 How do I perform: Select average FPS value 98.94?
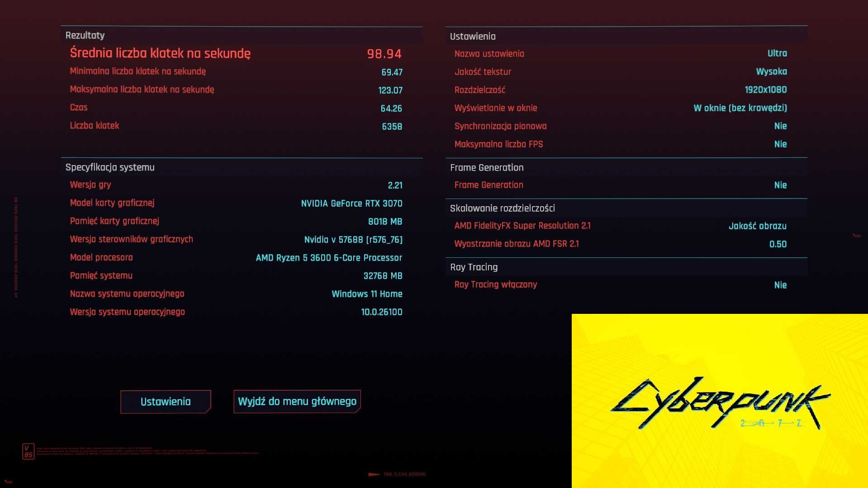coord(384,54)
